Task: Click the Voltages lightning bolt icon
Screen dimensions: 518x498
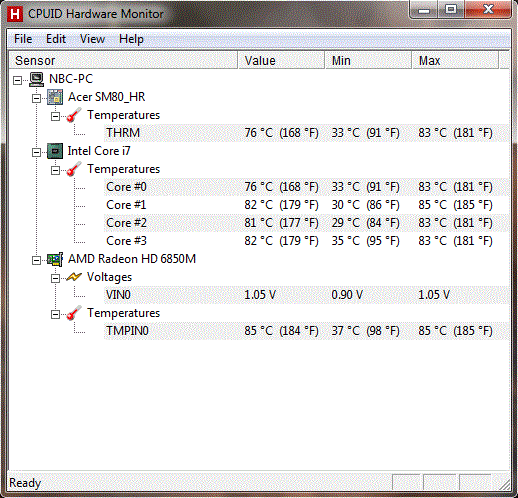Action: point(74,277)
